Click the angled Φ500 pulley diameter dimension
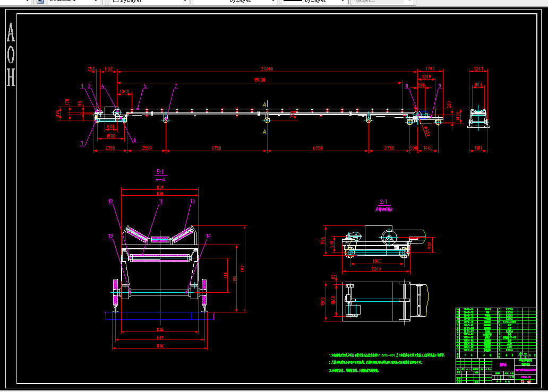 click(426, 131)
